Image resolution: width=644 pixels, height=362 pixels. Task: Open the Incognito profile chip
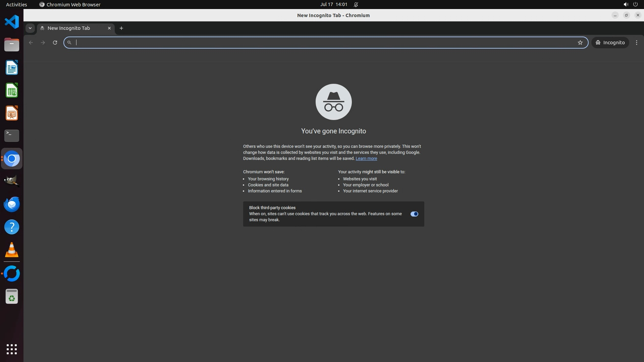[x=610, y=43]
